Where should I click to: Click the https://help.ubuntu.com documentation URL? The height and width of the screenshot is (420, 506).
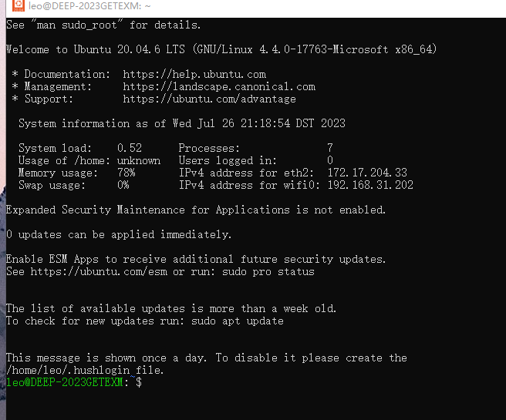pyautogui.click(x=194, y=75)
